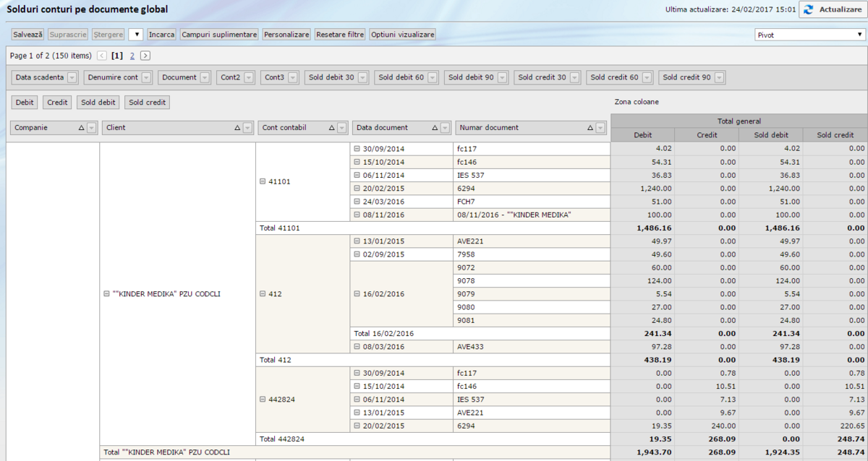Open filter icon on Data scadenta field

point(72,77)
